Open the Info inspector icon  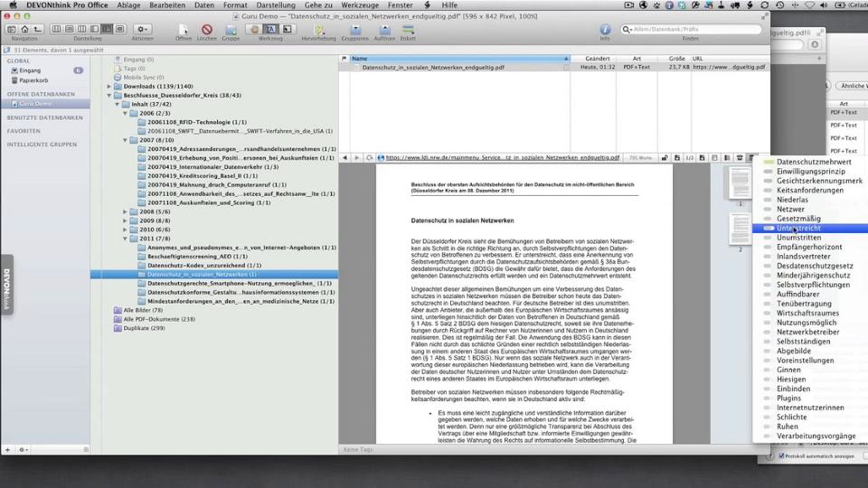[605, 30]
